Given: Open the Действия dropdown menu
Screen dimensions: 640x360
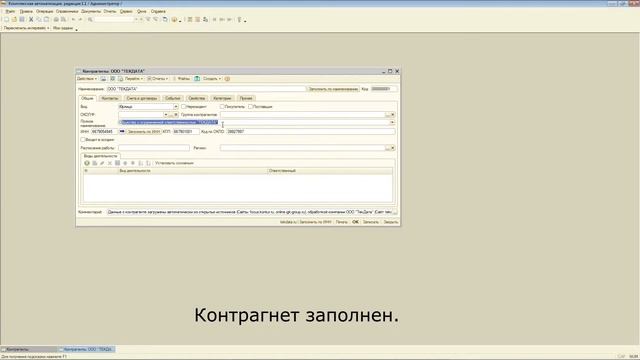Looking at the screenshot, I should (x=87, y=79).
